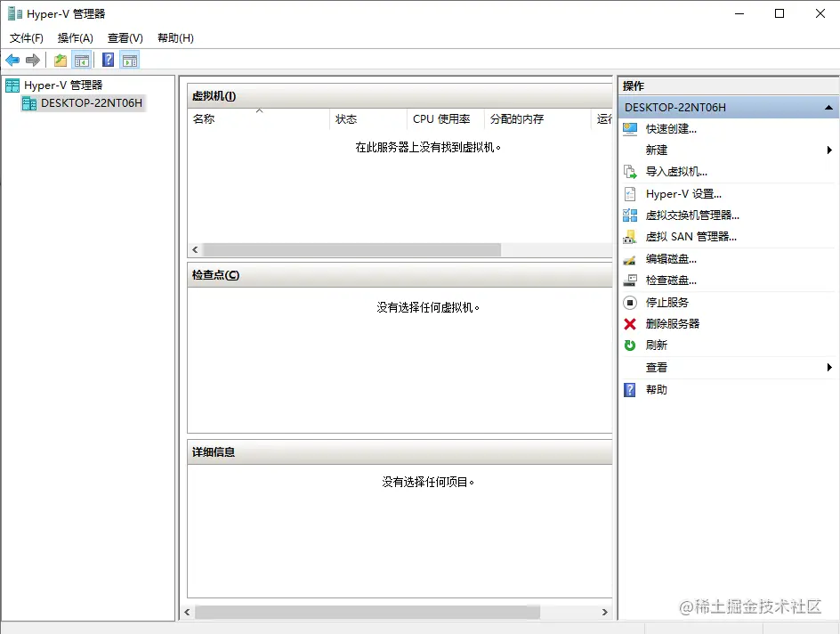Click the 虚拟交换机管理器 icon
This screenshot has width=840, height=634.
coord(630,215)
